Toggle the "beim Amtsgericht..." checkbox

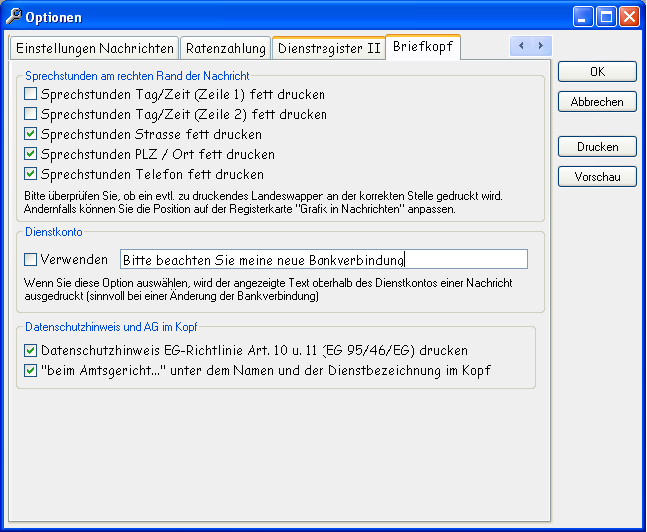(31, 371)
